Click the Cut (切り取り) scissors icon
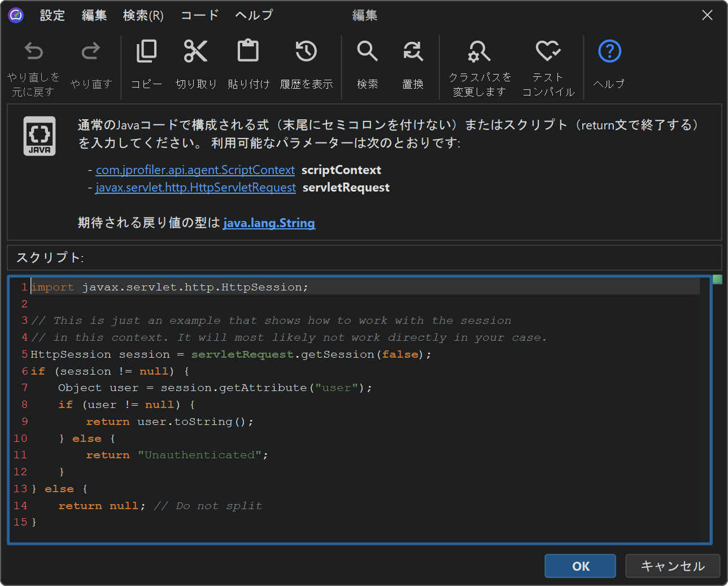The height and width of the screenshot is (586, 728). point(196,52)
